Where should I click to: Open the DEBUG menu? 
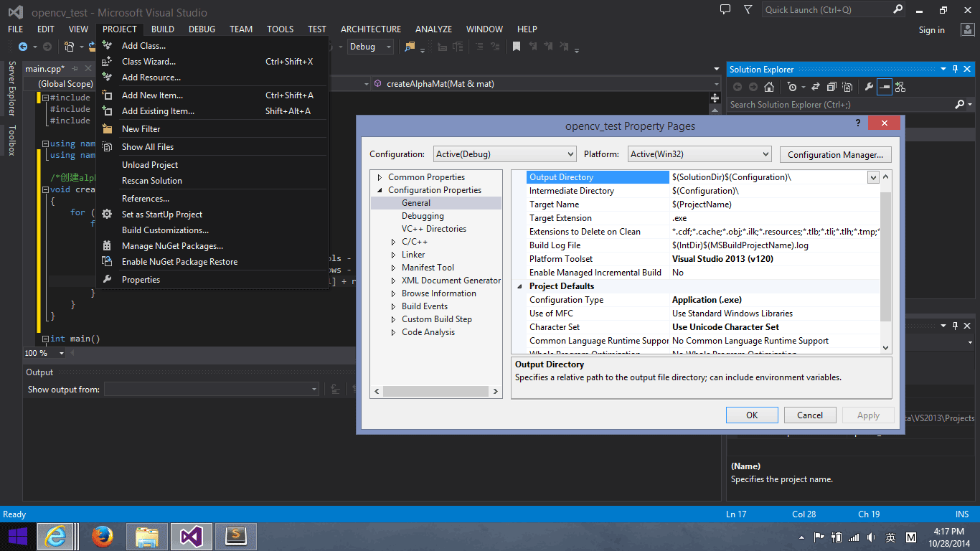(x=202, y=29)
